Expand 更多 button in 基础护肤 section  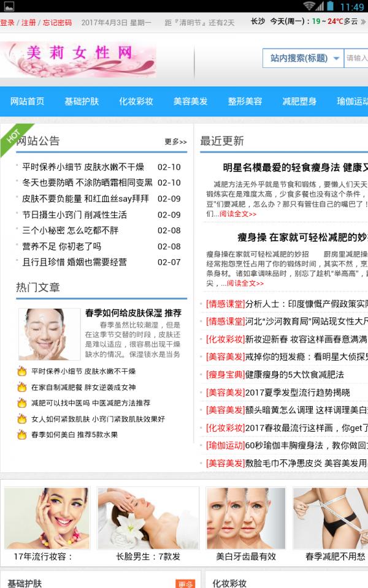click(x=185, y=584)
